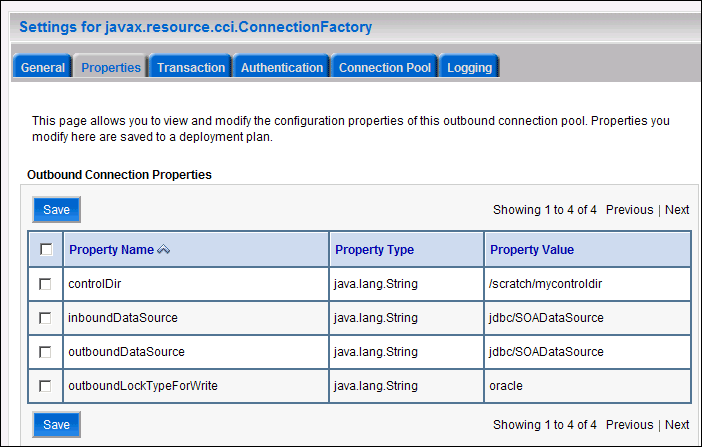Click Previous link below the table
The image size is (702, 447).
[x=629, y=425]
